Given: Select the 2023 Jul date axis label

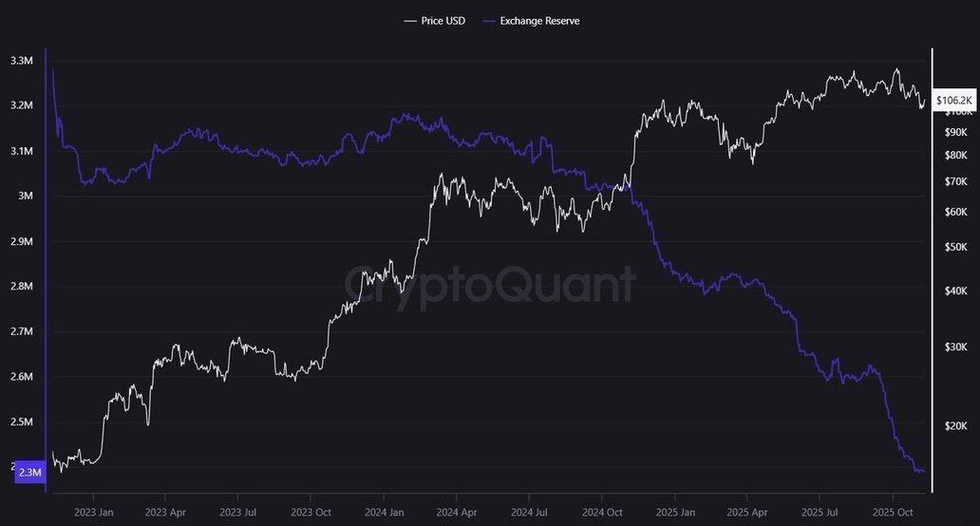Looking at the screenshot, I should coord(237,513).
